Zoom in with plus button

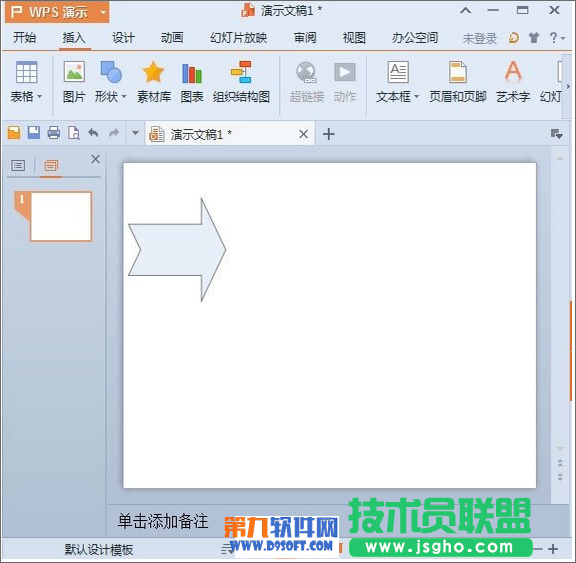pyautogui.click(x=553, y=549)
